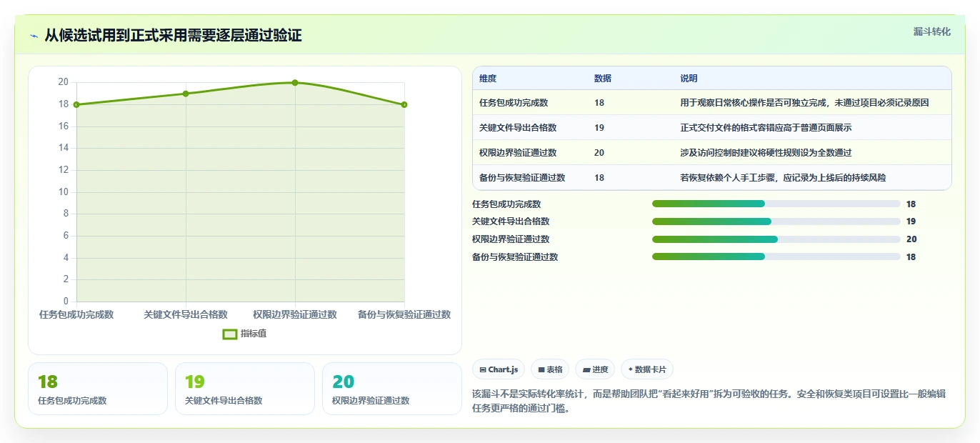The image size is (980, 443).
Task: Open the data card showing 19
Action: point(245,389)
